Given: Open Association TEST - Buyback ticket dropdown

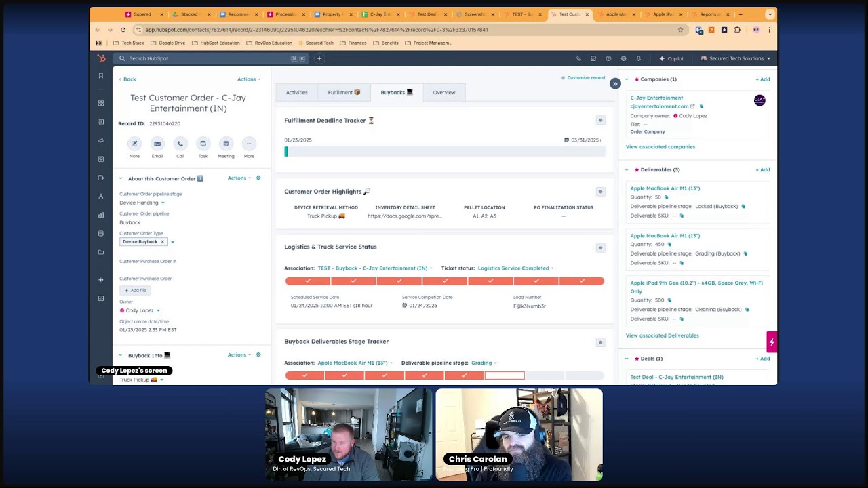Looking at the screenshot, I should [374, 268].
